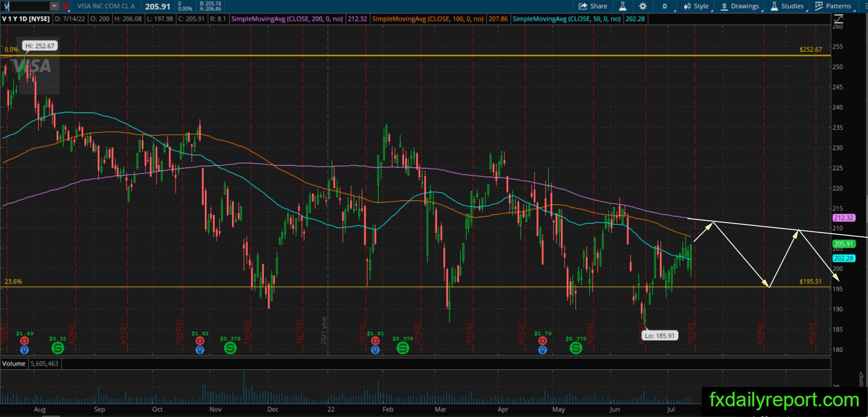Viewport: 868px width, 417px height.
Task: Select the 200-period SimpleMovingAvg study label
Action: [287, 19]
